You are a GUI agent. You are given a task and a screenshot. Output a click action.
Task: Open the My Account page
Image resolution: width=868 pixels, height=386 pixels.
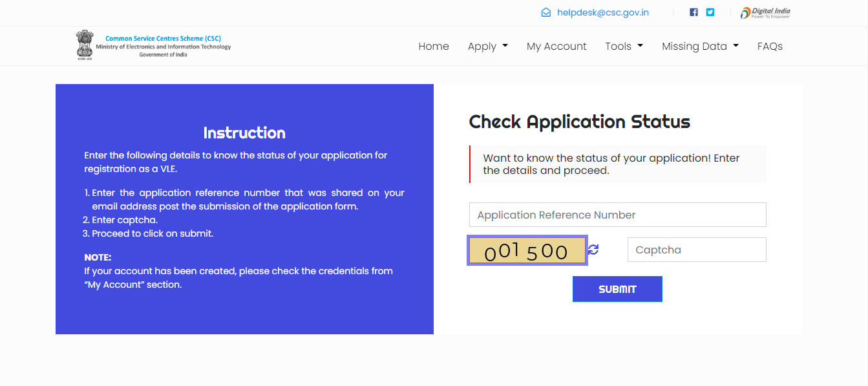click(556, 46)
